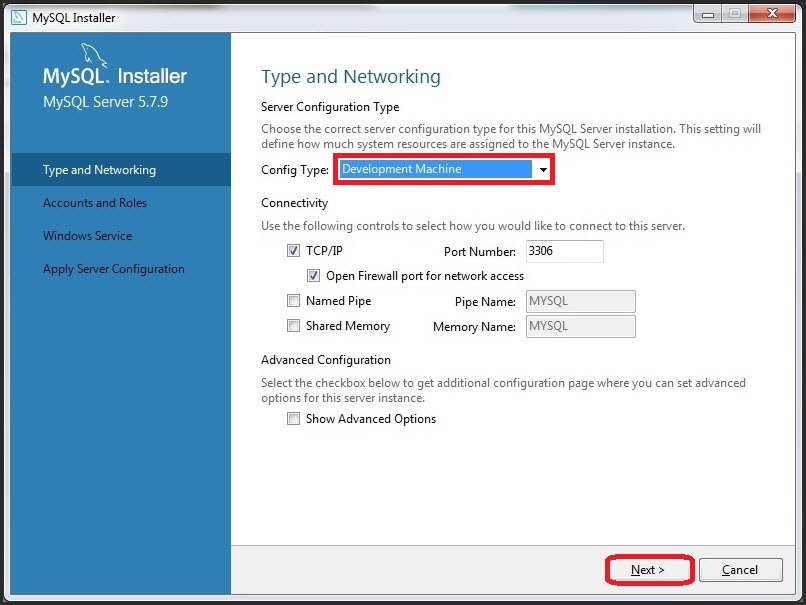Select the Development Machine combo box

tap(444, 169)
